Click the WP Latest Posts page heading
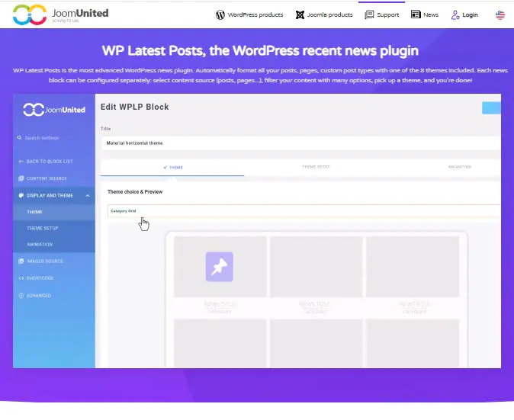514x420 pixels. (260, 51)
